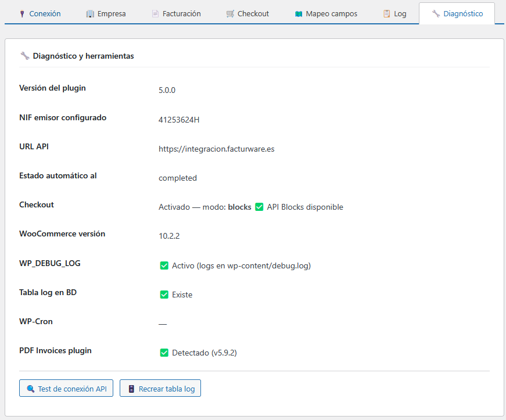Click the Conexión tab plug icon

(x=21, y=13)
